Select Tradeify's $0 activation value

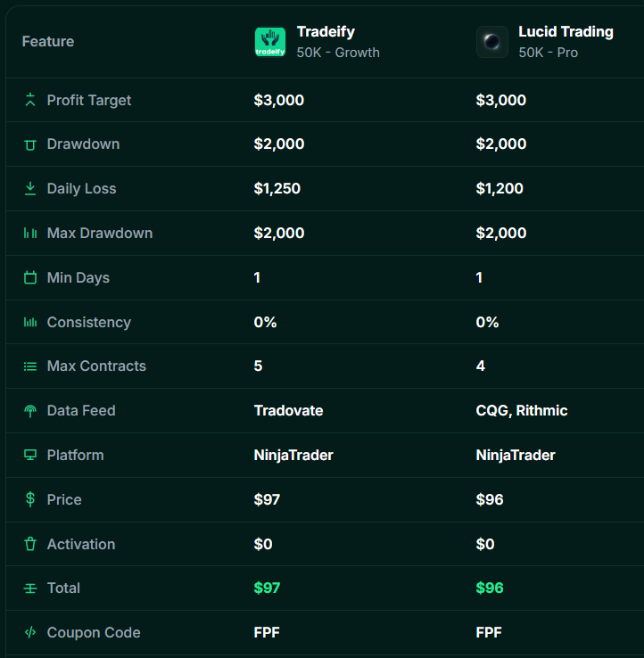point(263,544)
